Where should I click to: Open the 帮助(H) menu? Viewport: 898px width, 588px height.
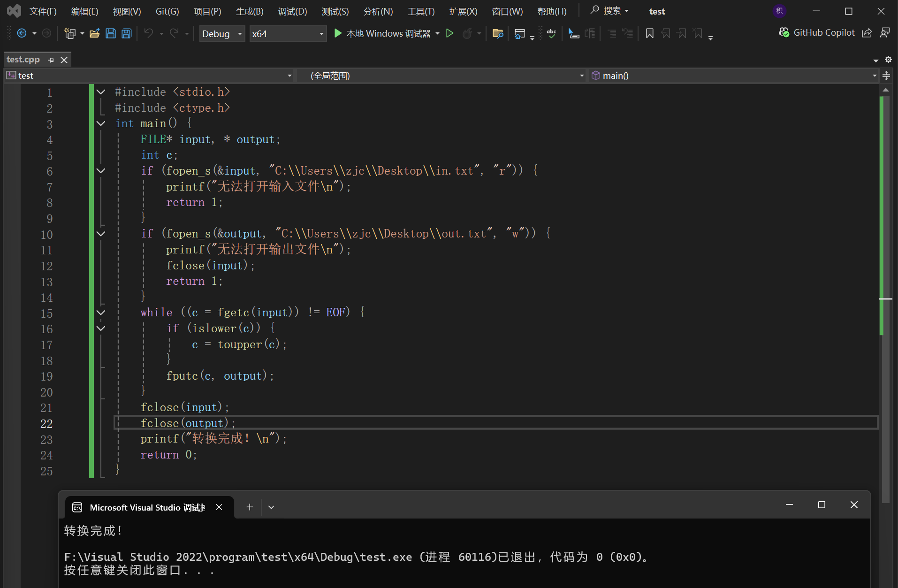552,11
